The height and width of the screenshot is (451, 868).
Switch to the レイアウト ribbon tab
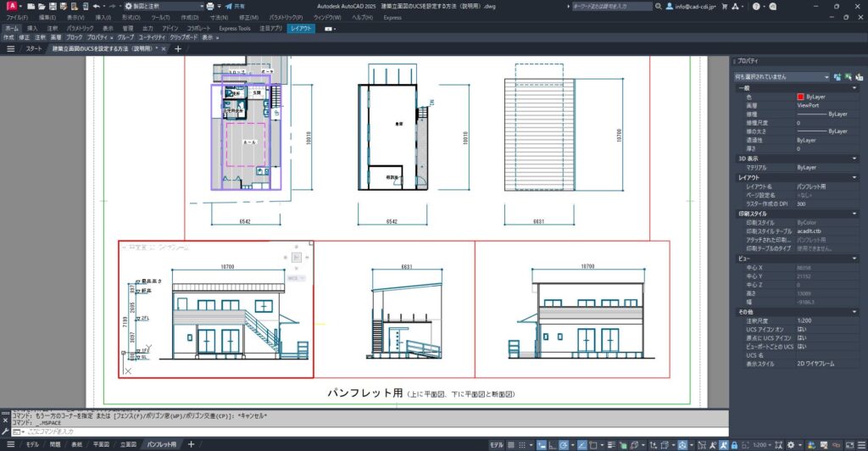(301, 28)
